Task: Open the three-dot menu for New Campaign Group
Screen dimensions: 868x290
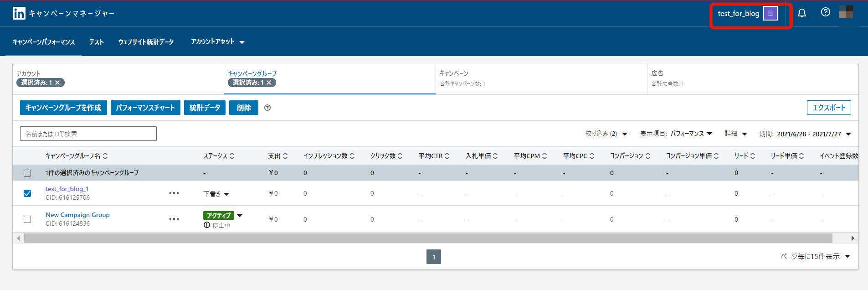Action: [174, 219]
